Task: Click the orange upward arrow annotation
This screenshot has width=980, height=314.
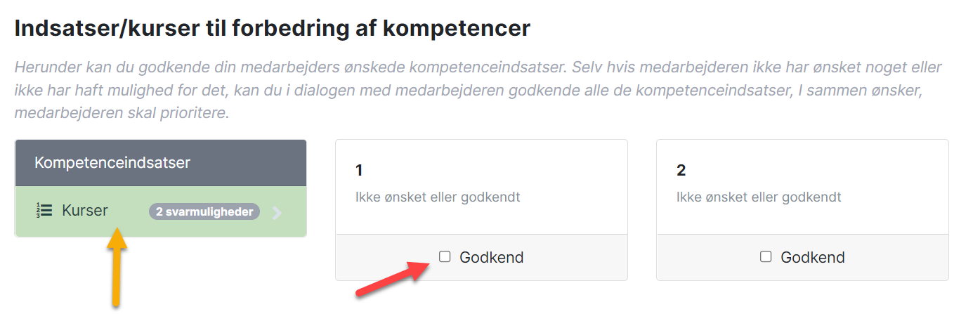Action: point(118,266)
